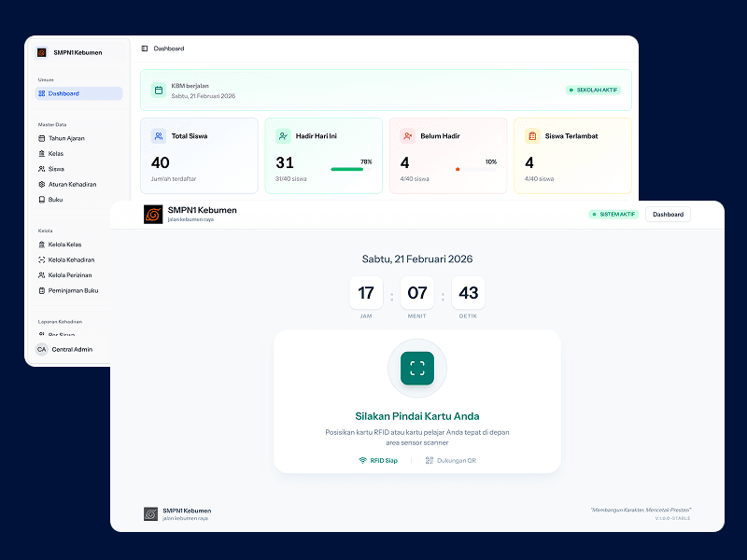Click the SMPN1 Kebumen logo in scanner header
This screenshot has height=560, width=747.
(152, 215)
